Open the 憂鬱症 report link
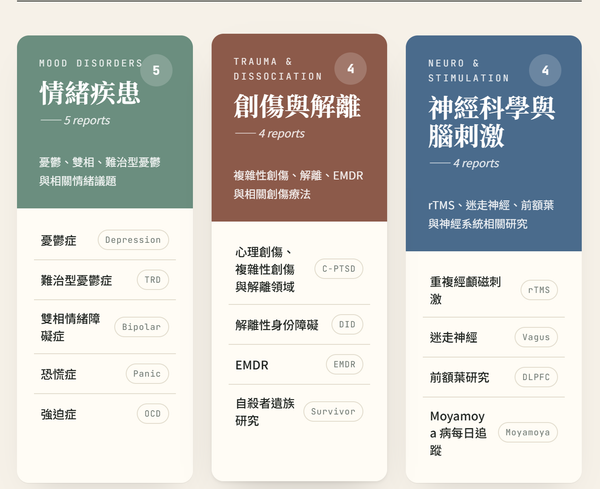This screenshot has height=489, width=600. point(105,240)
